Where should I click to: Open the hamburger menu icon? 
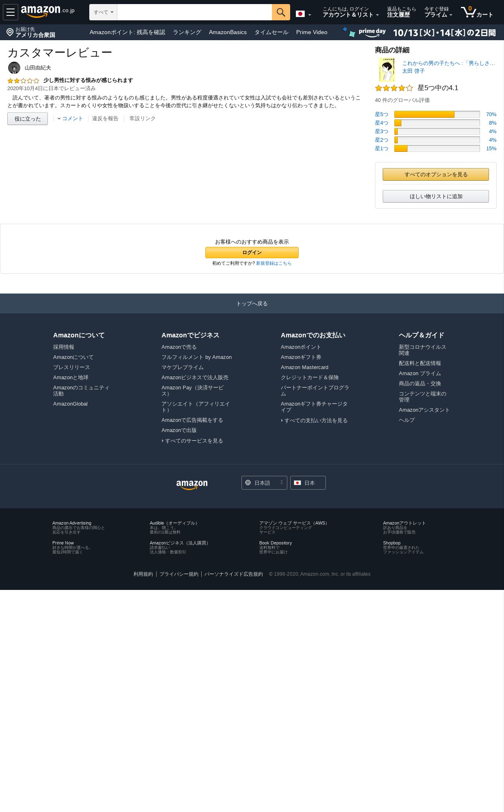click(x=11, y=12)
